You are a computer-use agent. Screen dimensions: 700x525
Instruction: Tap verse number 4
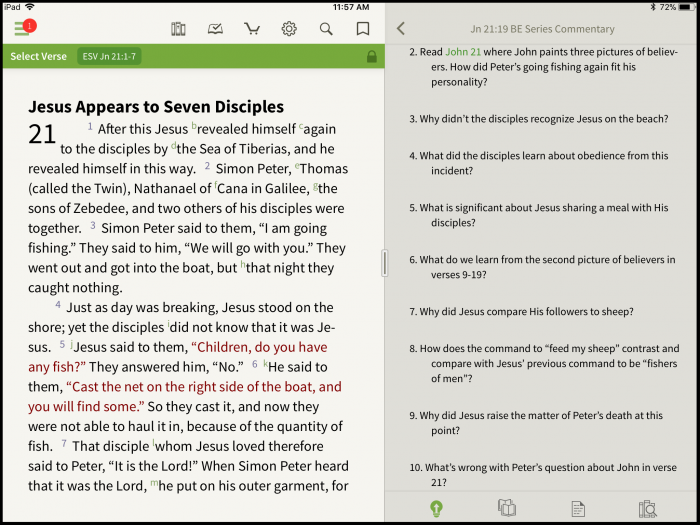(x=58, y=304)
